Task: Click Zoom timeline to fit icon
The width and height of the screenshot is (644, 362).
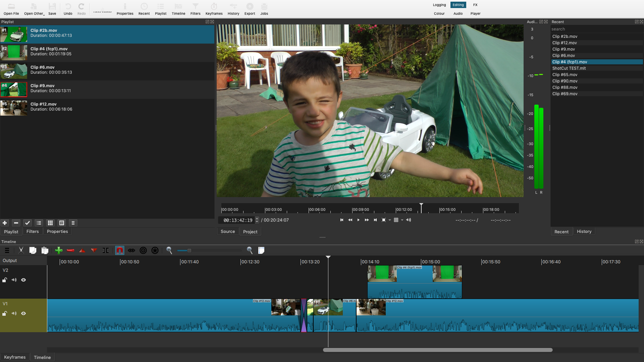Action: pos(261,250)
